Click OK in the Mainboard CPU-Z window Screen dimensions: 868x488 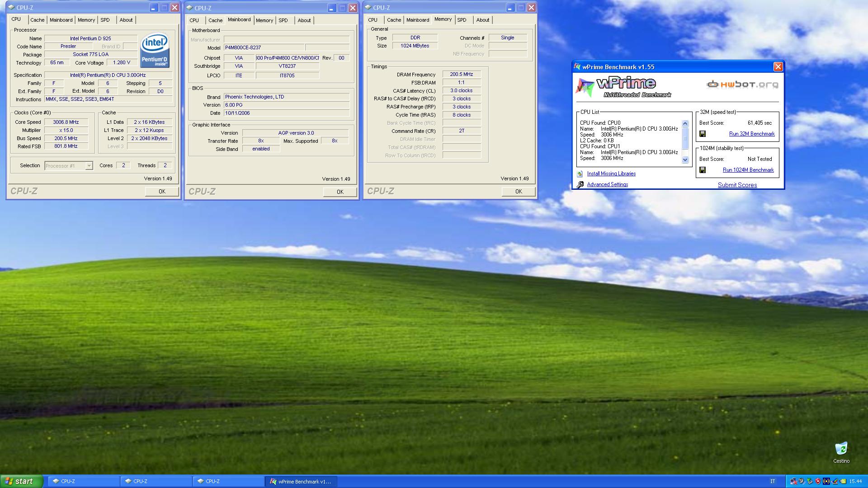340,192
